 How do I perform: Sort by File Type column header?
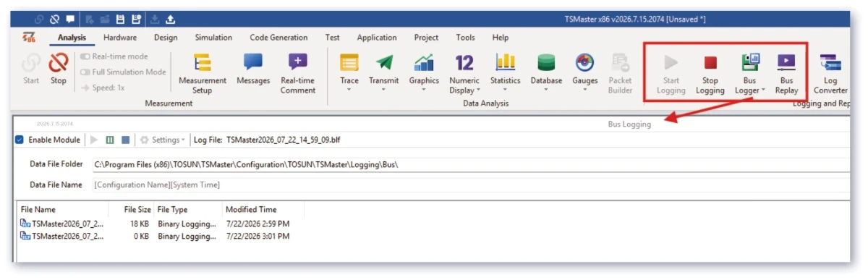[189, 209]
